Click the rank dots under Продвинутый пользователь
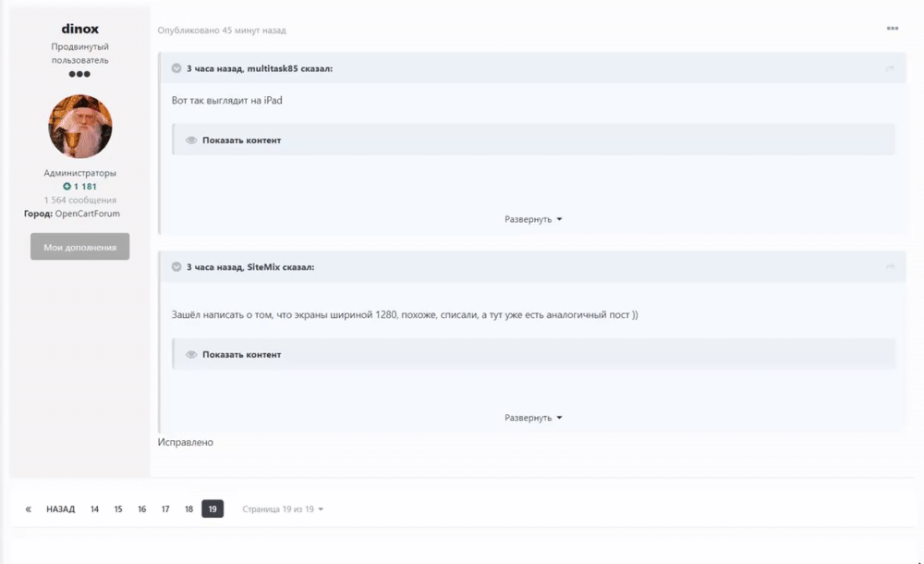 point(79,72)
